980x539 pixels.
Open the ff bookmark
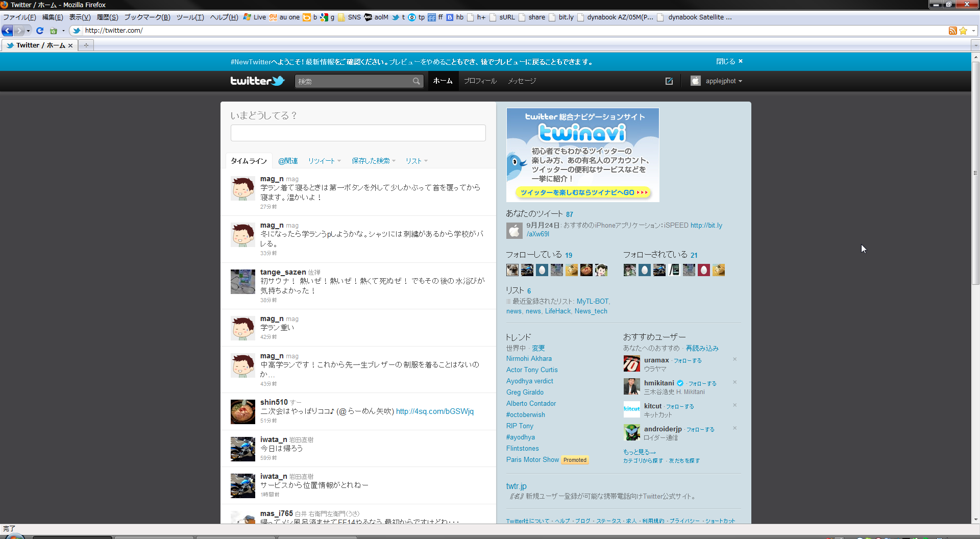(x=435, y=17)
